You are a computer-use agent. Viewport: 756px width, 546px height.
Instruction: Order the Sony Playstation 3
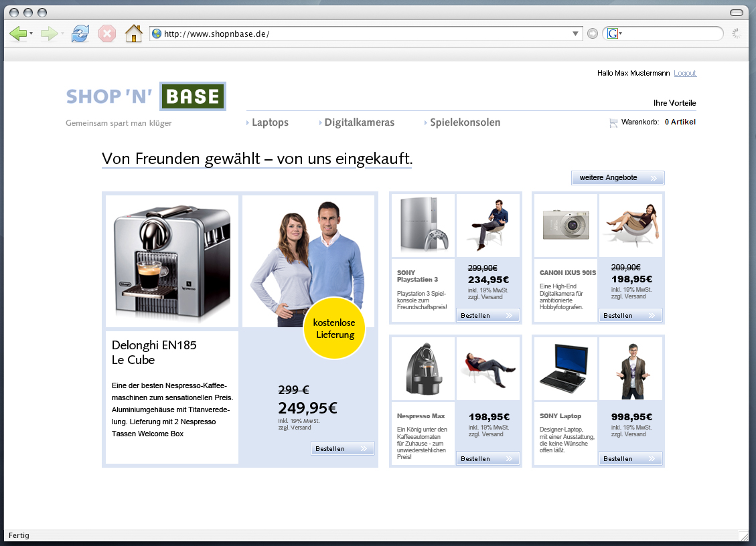[x=488, y=316]
